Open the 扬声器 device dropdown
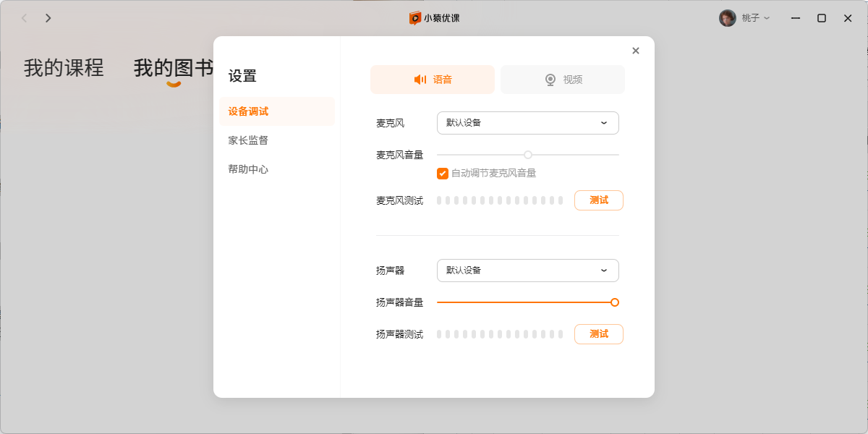The width and height of the screenshot is (868, 434). tap(527, 271)
